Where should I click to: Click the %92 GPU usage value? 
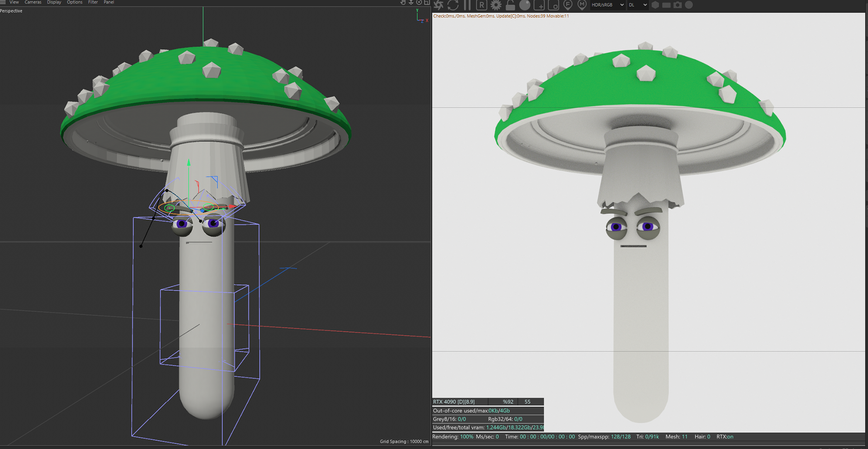pos(508,402)
